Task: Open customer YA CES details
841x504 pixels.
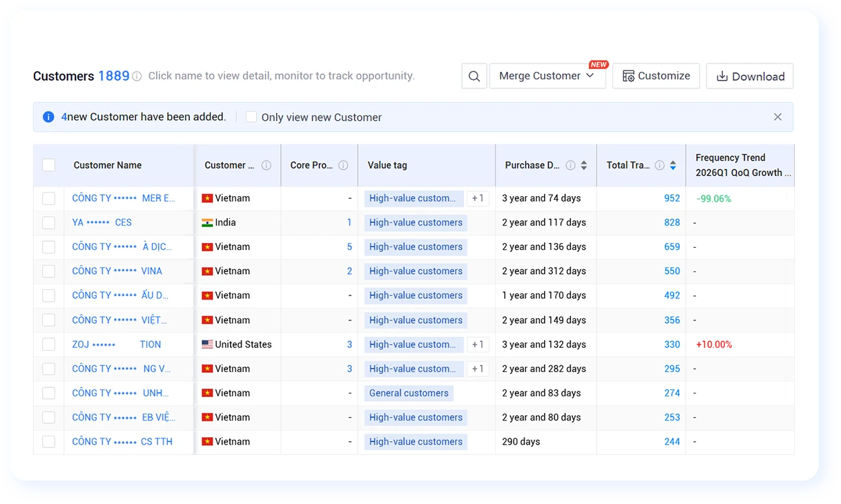Action: (x=101, y=222)
